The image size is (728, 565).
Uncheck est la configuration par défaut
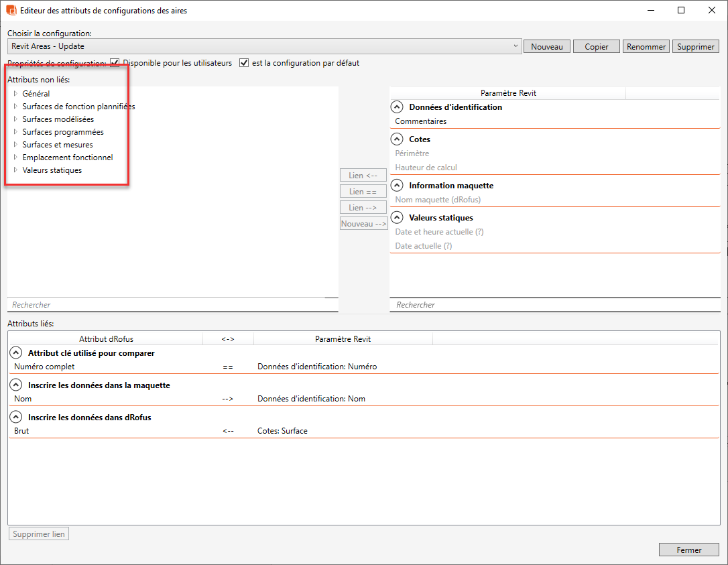coord(244,63)
